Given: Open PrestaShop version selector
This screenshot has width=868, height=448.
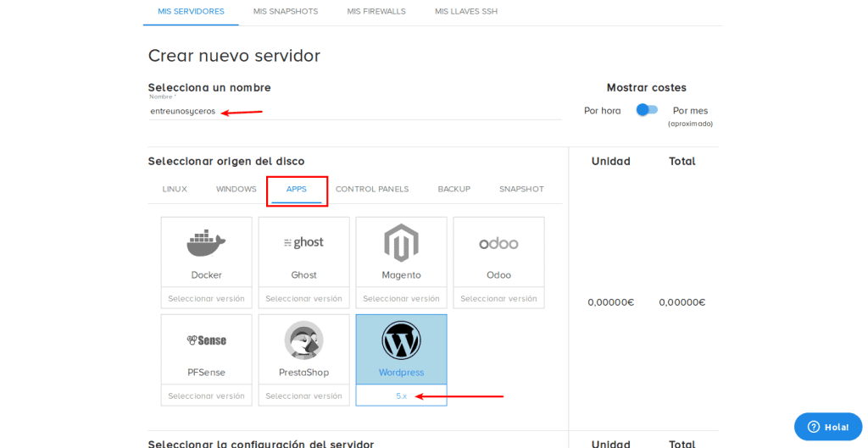Looking at the screenshot, I should [x=304, y=395].
